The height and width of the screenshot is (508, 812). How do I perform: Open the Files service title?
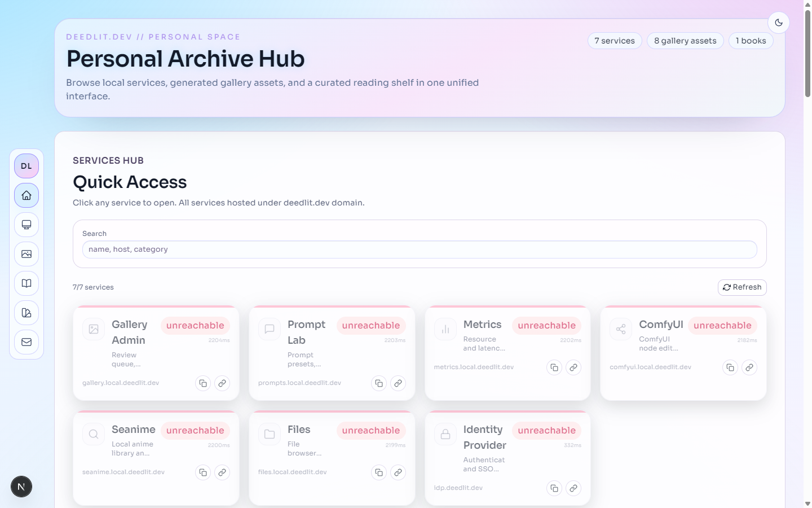299,430
